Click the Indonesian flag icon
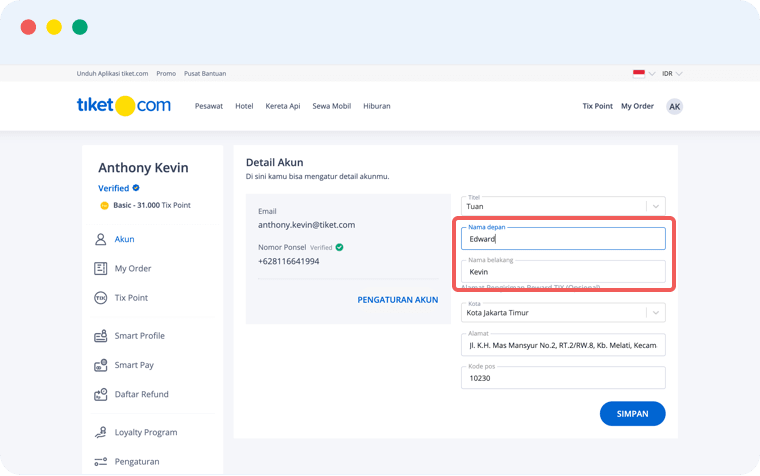Image resolution: width=760 pixels, height=476 pixels. point(638,73)
